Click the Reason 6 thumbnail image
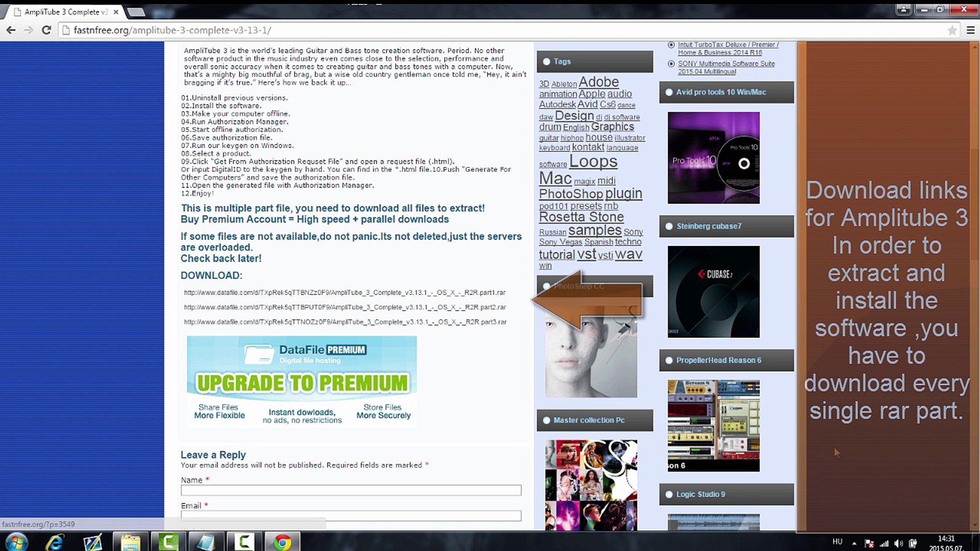The width and height of the screenshot is (980, 551). pos(714,425)
